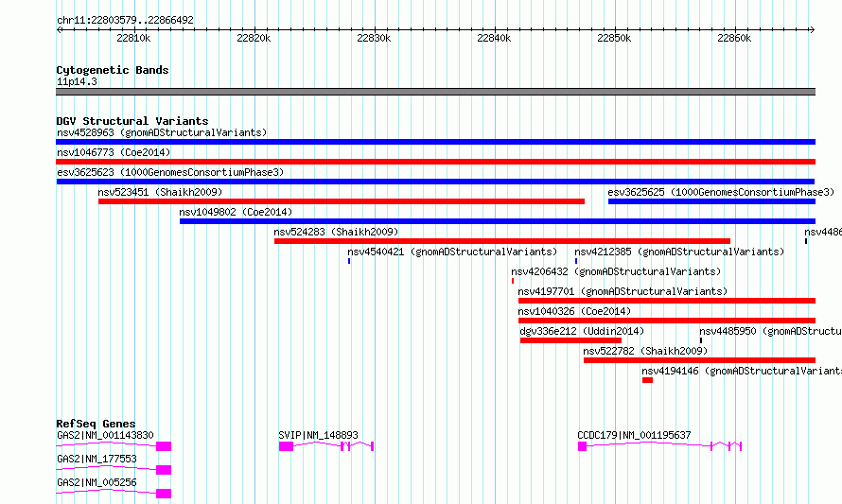Click the GAS2|NM_001143830 gene label
Image resolution: width=842 pixels, height=504 pixels.
click(105, 435)
